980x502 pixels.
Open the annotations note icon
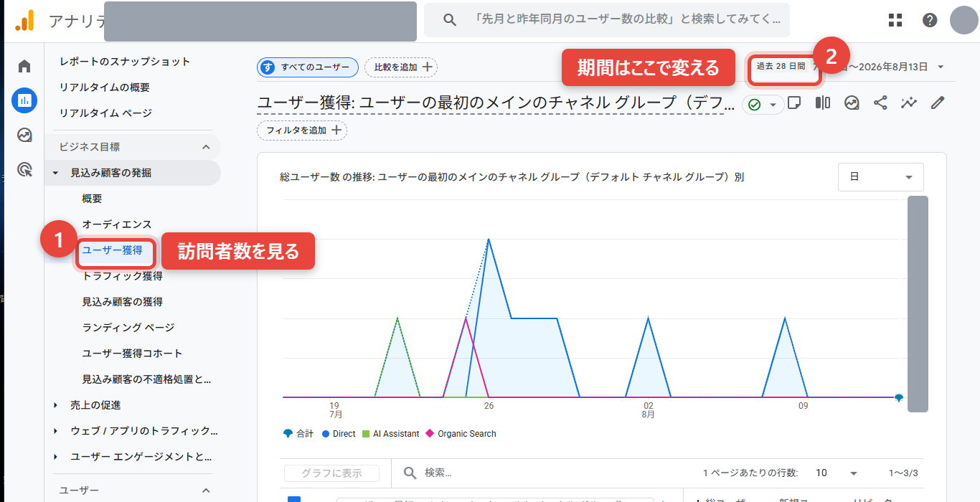pos(794,103)
